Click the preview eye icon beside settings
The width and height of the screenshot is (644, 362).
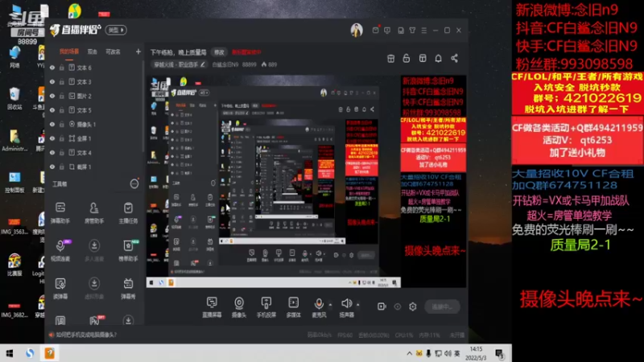[x=397, y=306]
